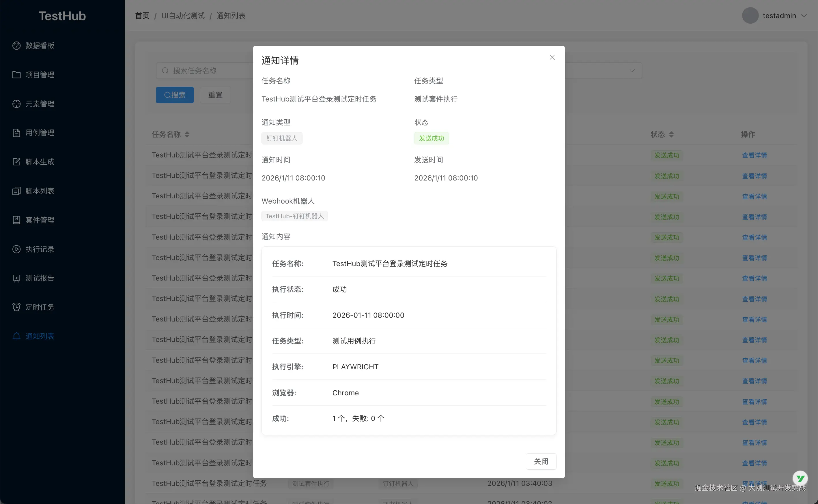Select the 通知列表 bell icon
This screenshot has width=818, height=504.
(x=16, y=336)
